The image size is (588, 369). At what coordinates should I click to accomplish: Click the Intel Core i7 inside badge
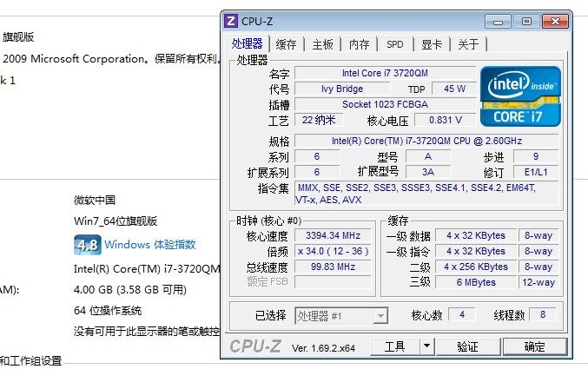click(x=520, y=96)
